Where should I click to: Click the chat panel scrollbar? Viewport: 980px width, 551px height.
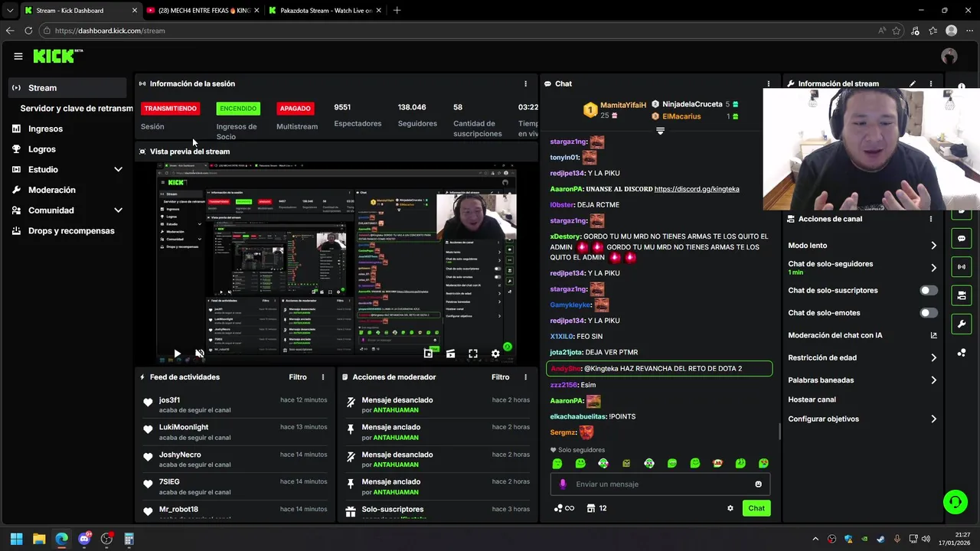pos(779,432)
